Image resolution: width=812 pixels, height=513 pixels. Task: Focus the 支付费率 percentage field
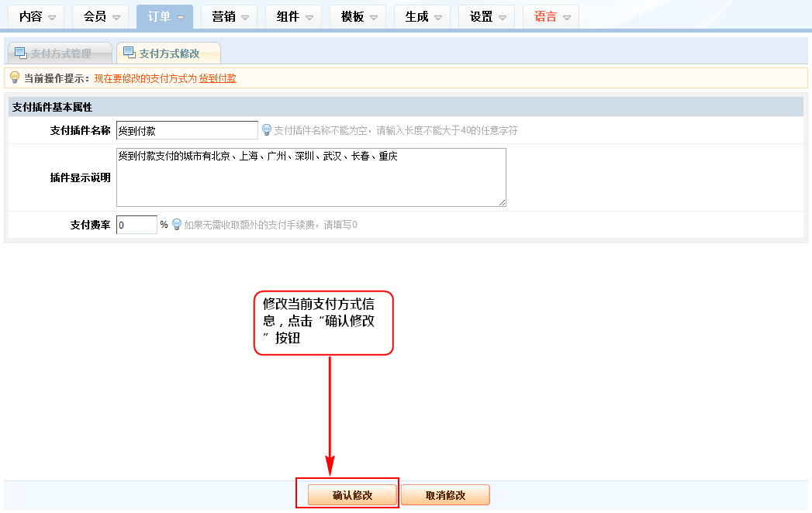coord(136,225)
